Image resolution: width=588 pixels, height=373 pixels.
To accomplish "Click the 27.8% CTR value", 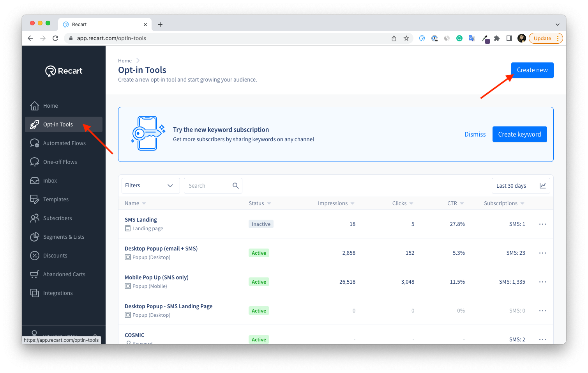I will pos(457,224).
